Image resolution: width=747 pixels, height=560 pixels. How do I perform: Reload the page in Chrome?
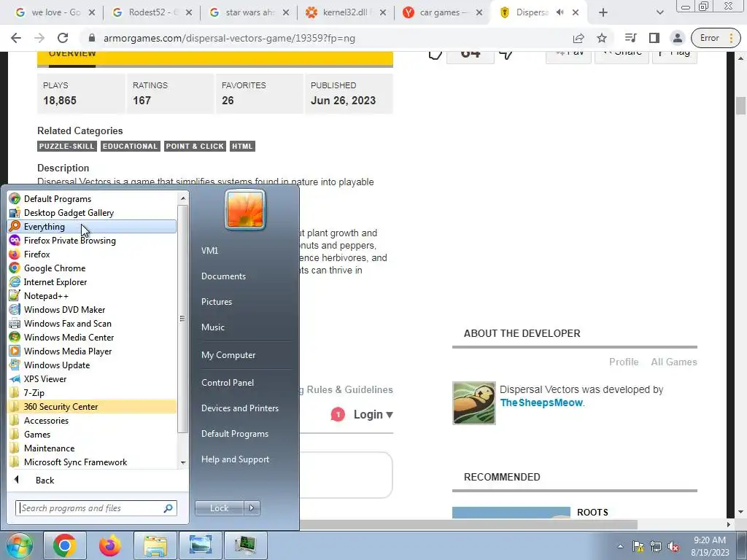63,38
